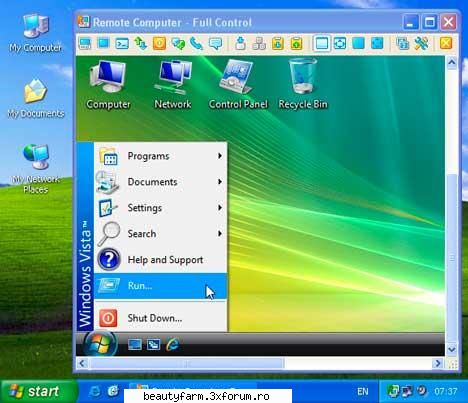Viewport: 468px width, 403px height.
Task: Click the orange X disconnect toolbar icon
Action: [x=446, y=44]
